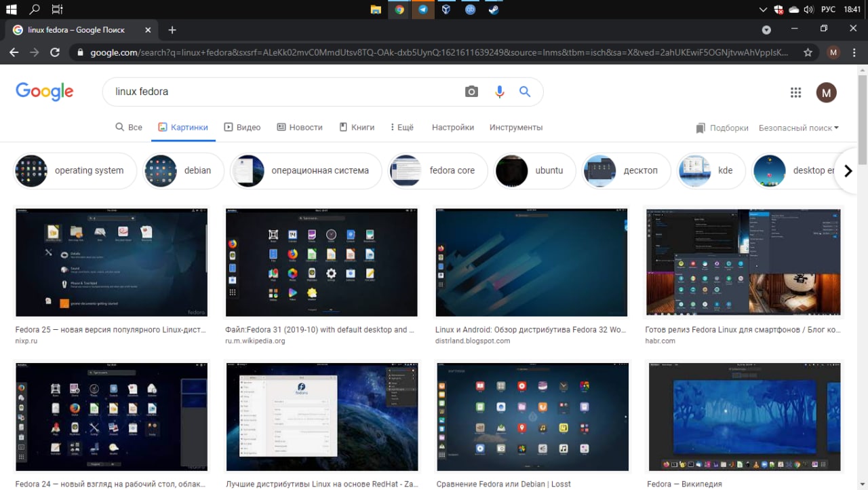Show hidden system tray icons
Viewport: 868px width, 490px height.
point(764,10)
